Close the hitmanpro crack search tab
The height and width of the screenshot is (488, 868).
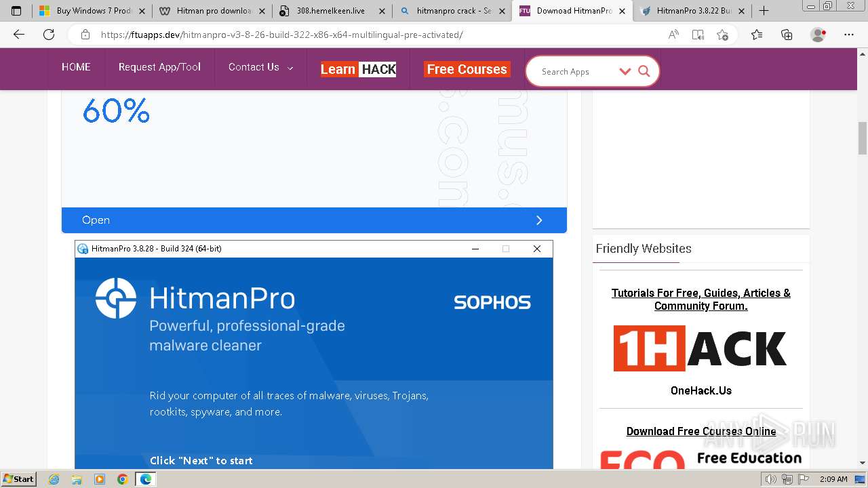[502, 11]
